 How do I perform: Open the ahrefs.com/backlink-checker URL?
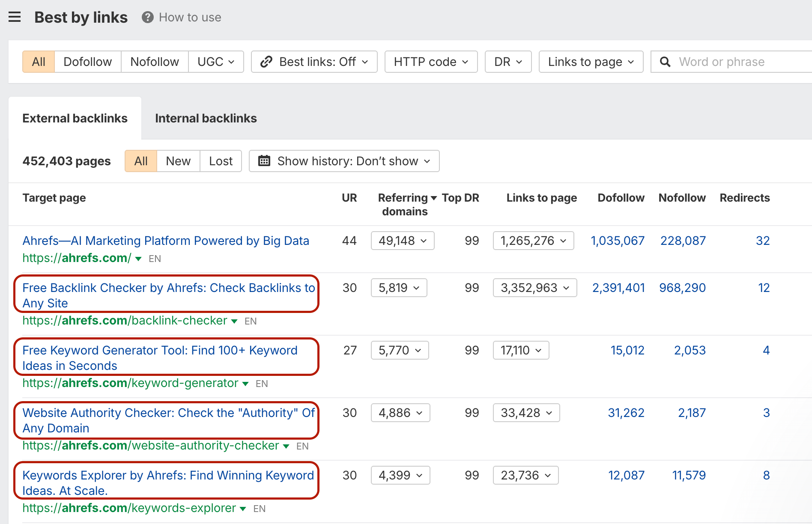pos(125,320)
